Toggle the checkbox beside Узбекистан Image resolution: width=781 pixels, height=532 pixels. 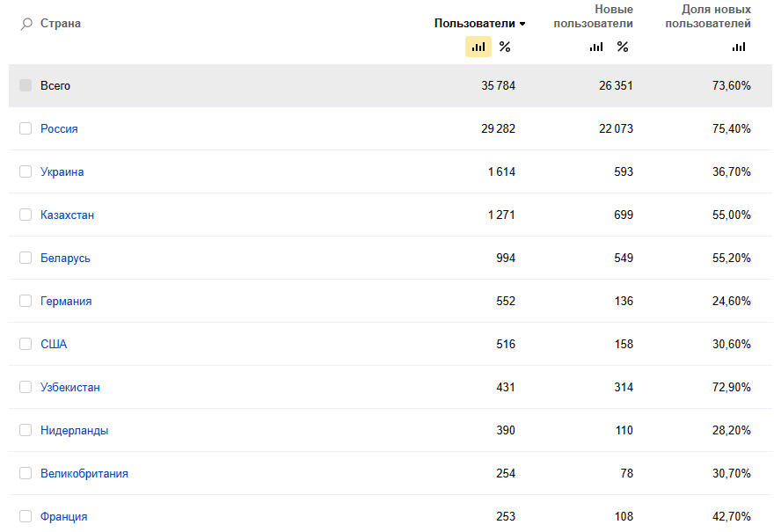26,387
